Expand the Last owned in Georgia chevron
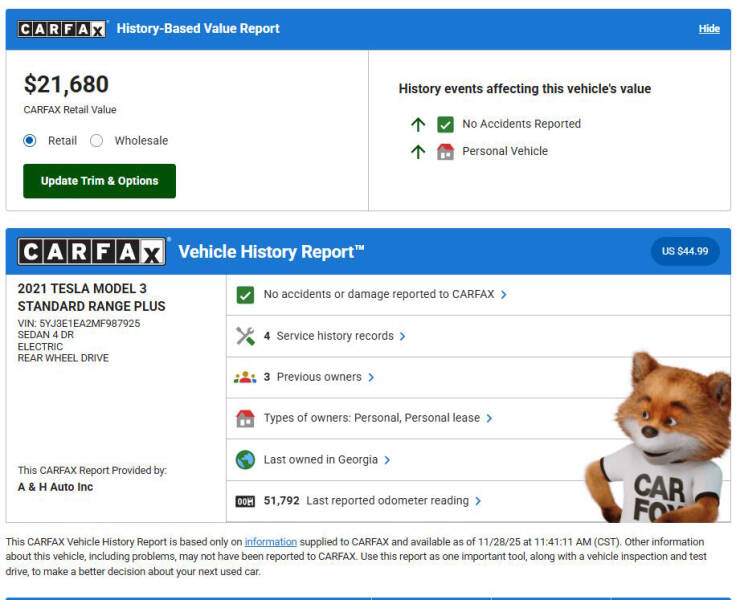 coord(387,460)
